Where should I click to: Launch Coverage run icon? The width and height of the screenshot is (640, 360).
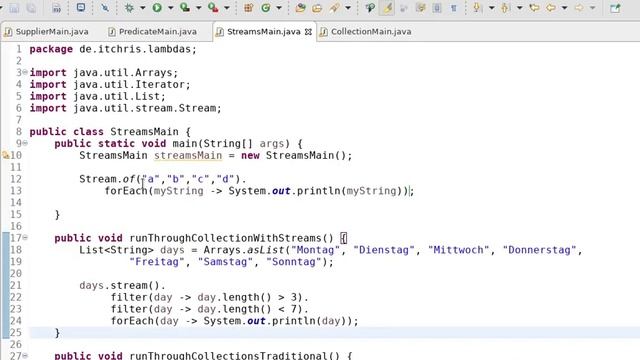(185, 7)
